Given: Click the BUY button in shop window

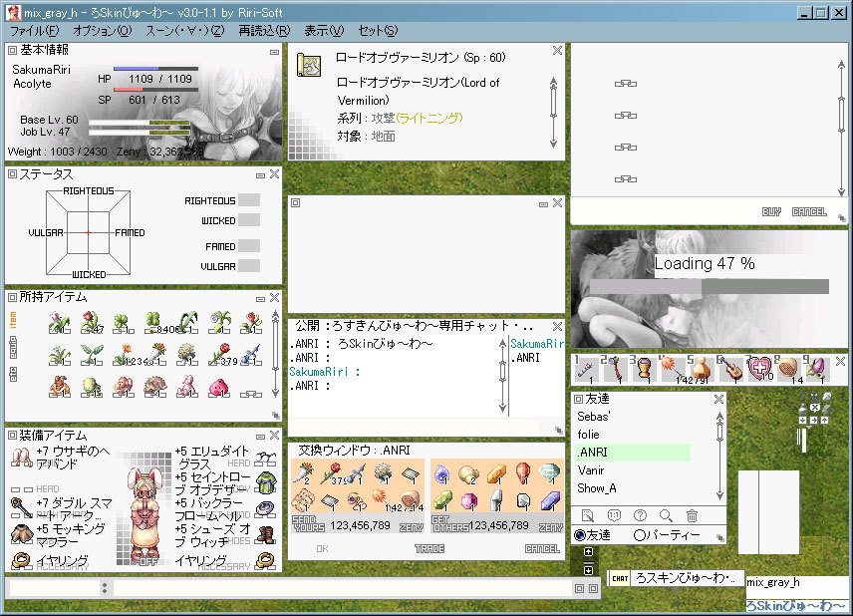Looking at the screenshot, I should click(771, 211).
